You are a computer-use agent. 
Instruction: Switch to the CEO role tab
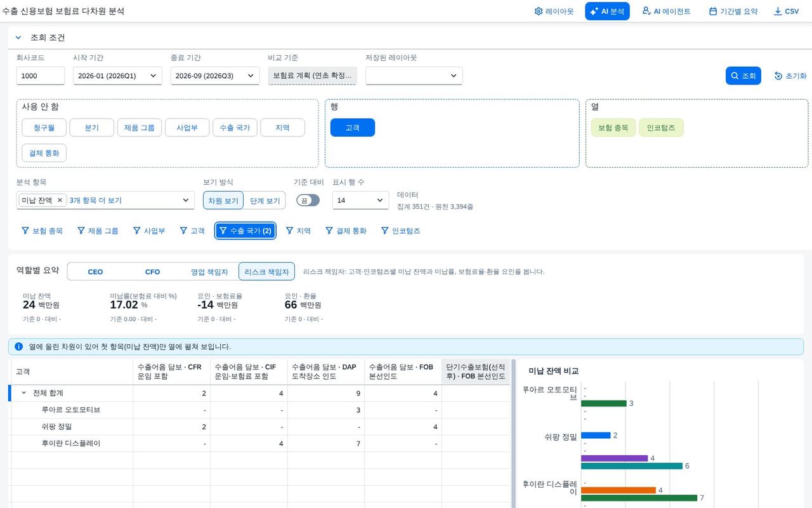coord(95,271)
